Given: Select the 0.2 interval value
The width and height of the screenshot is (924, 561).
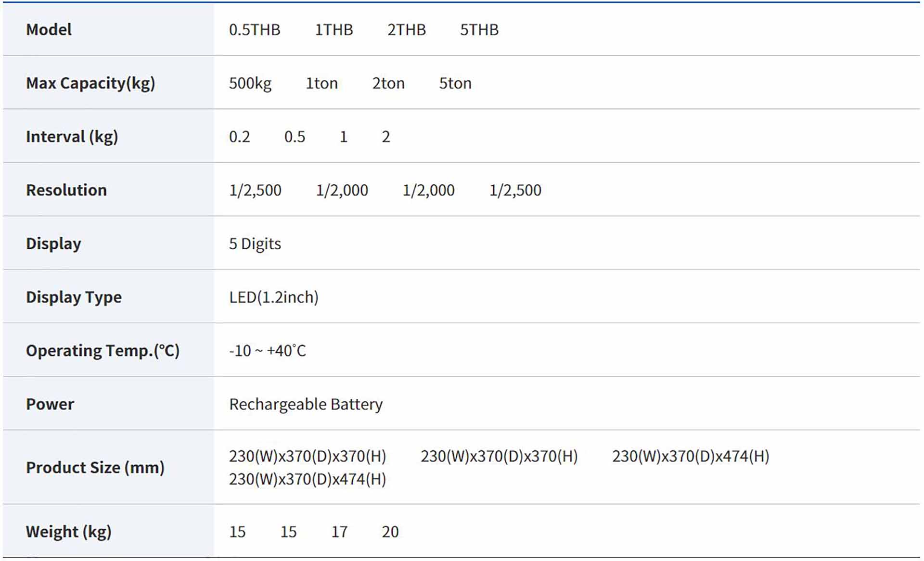Looking at the screenshot, I should 239,137.
